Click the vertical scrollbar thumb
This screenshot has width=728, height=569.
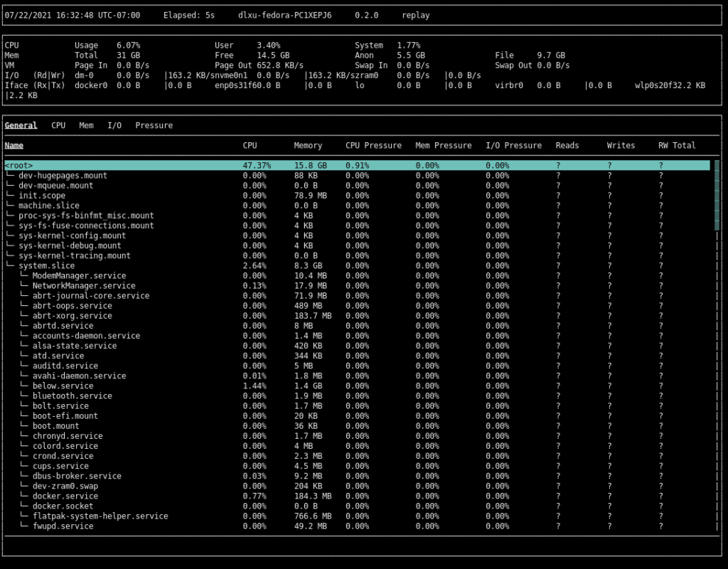717,195
